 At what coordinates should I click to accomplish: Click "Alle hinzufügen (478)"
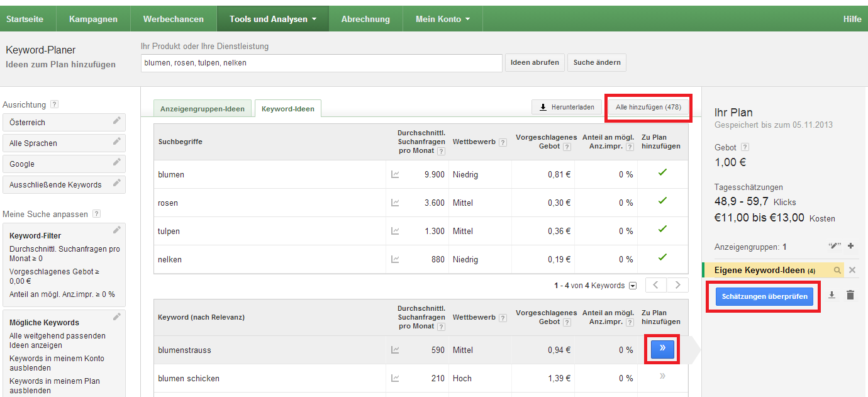click(648, 107)
